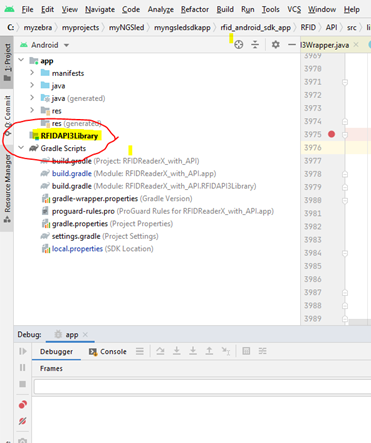Click the Android Studio logo icon
This screenshot has width=371, height=443.
point(9,9)
